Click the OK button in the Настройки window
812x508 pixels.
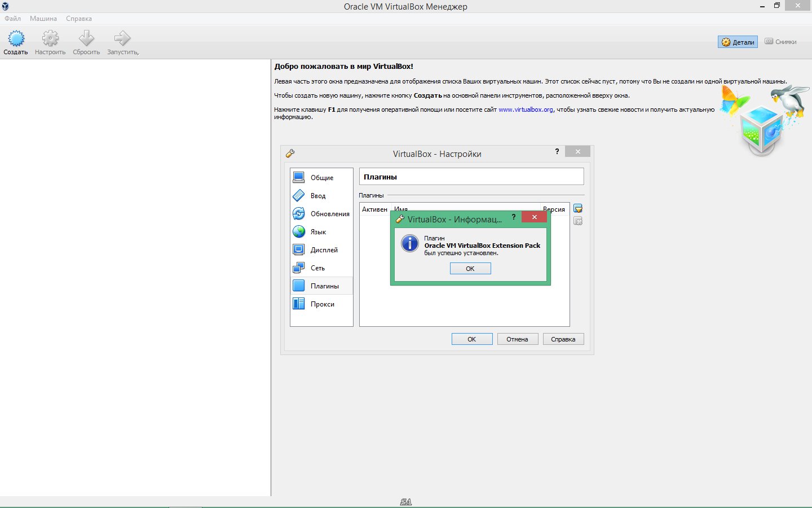(472, 339)
